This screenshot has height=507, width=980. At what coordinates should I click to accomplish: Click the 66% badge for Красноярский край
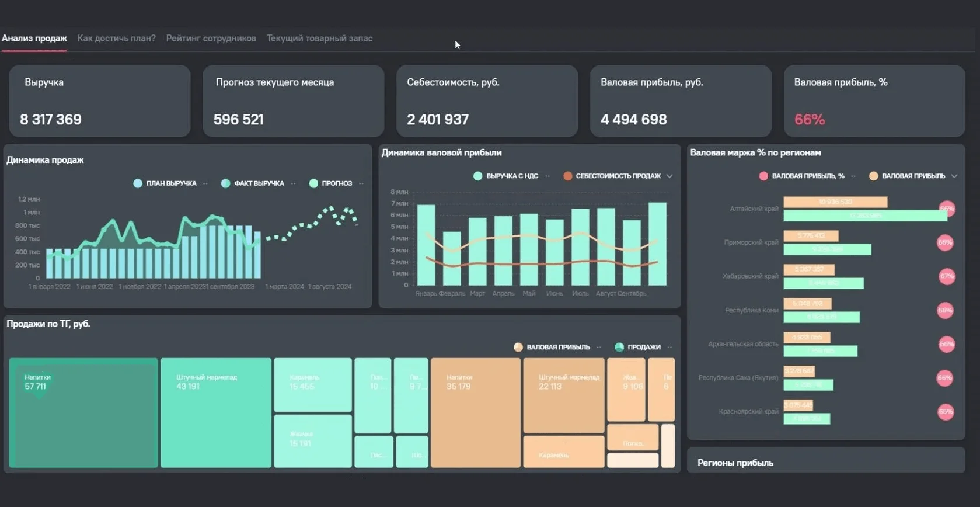click(946, 412)
